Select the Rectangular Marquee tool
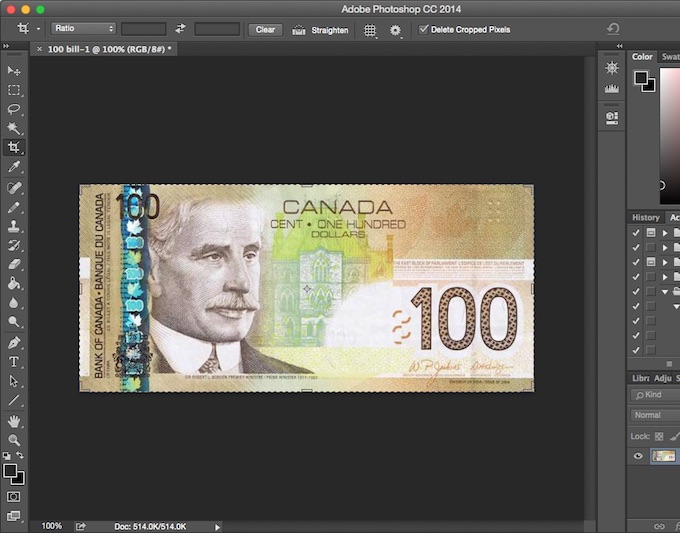Image resolution: width=680 pixels, height=533 pixels. (x=14, y=90)
